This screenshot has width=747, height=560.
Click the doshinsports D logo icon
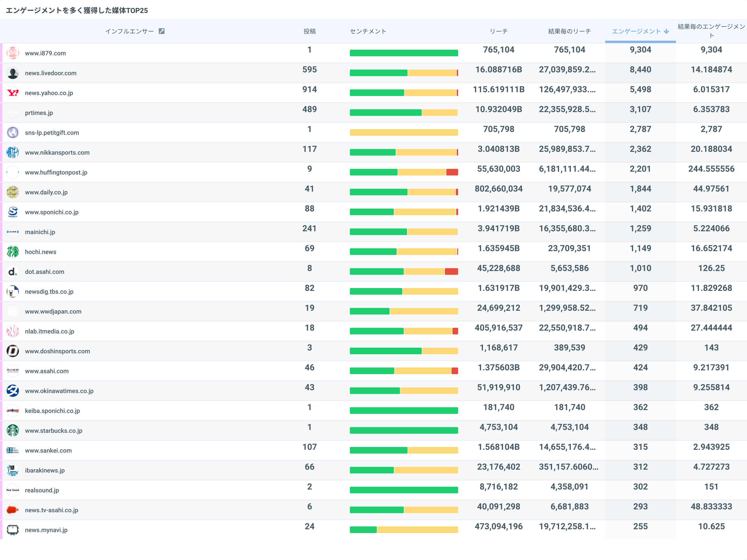13,351
